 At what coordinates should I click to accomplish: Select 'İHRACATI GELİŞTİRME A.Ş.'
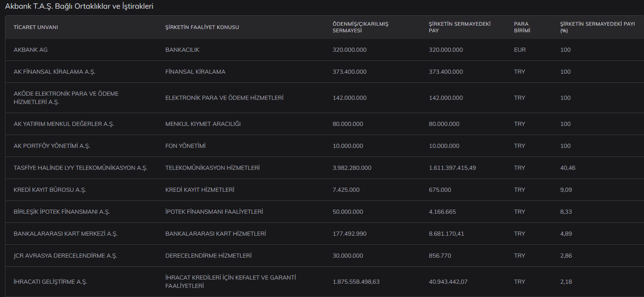[50, 282]
